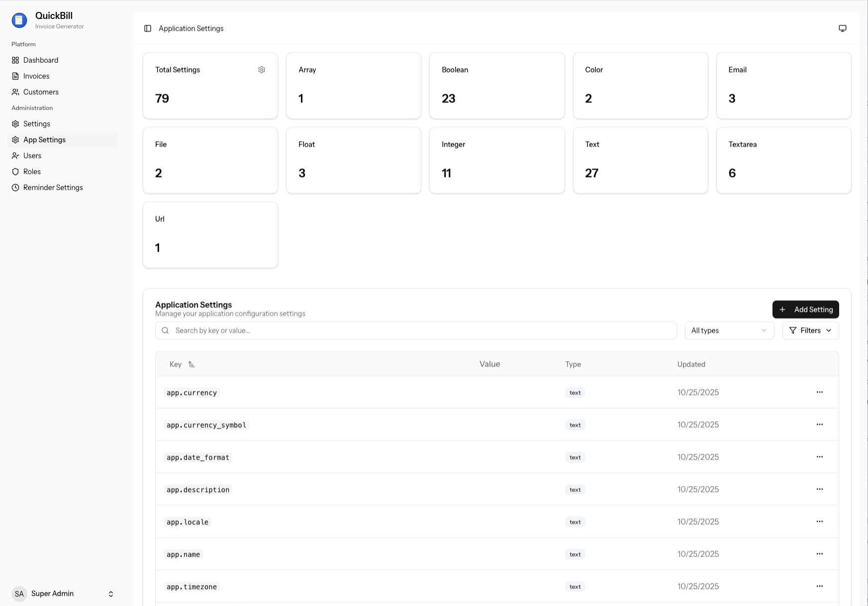Expand the All types dropdown
Screen dimensions: 868x606
[729, 330]
